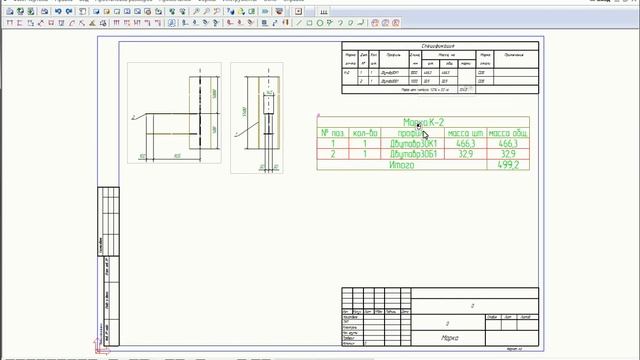The height and width of the screenshot is (360, 640).
Task: Click '466,3' in the масса шт column
Action: pos(465,144)
